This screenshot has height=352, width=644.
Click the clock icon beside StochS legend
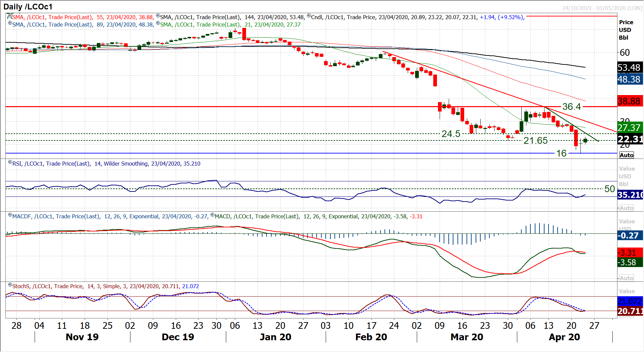click(10, 285)
